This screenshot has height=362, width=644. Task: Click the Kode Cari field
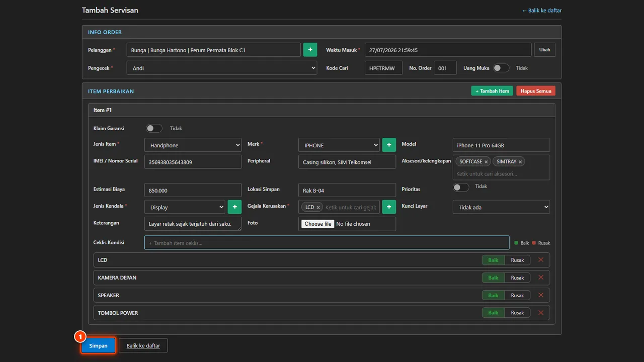coord(383,68)
